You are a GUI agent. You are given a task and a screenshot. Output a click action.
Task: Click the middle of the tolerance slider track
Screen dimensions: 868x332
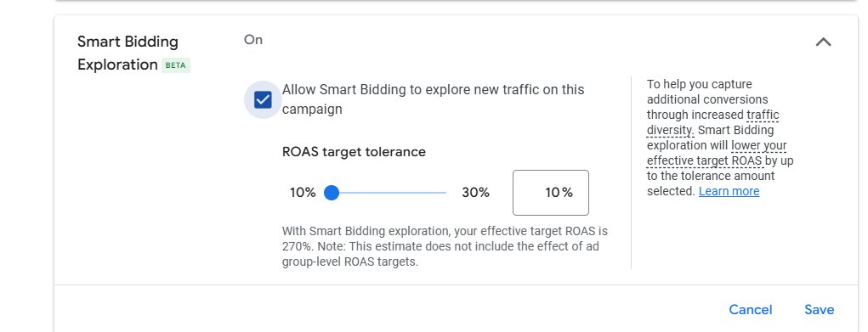point(389,193)
